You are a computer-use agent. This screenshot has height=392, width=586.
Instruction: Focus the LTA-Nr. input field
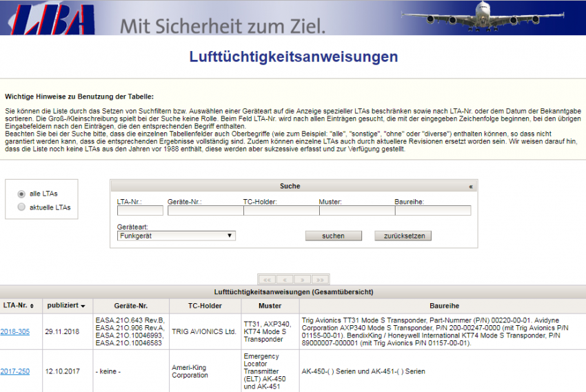tap(140, 211)
